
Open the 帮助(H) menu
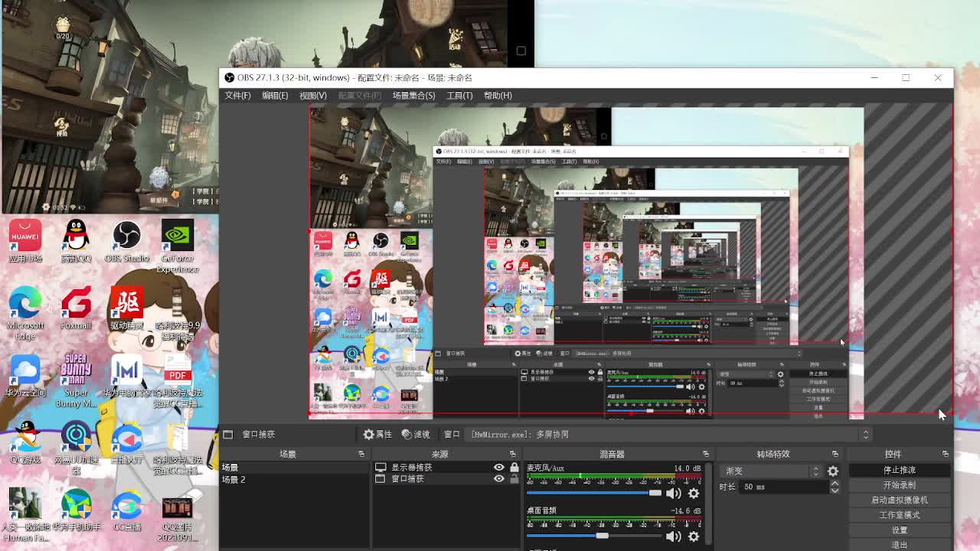point(498,96)
